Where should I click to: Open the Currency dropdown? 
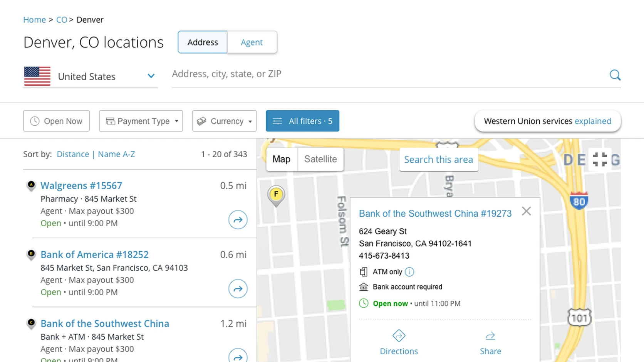pyautogui.click(x=224, y=121)
